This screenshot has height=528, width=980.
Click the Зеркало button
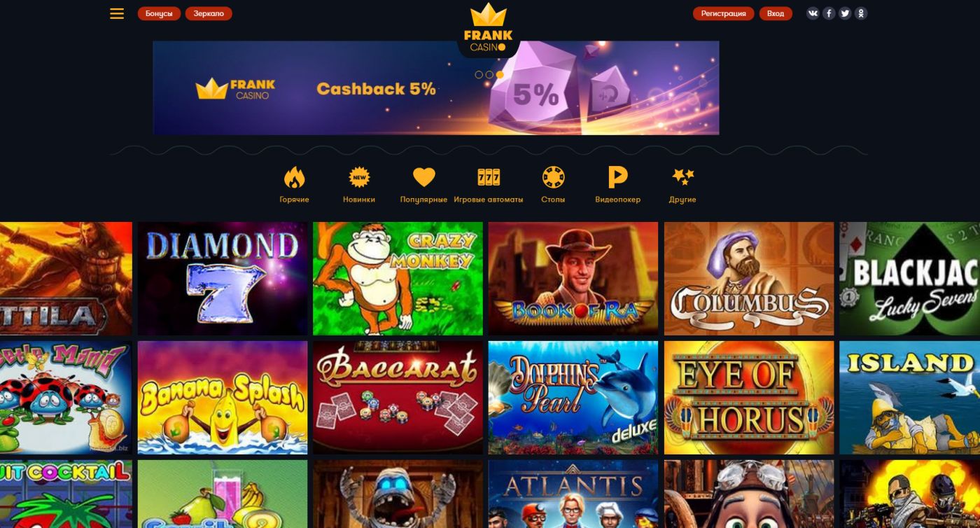pyautogui.click(x=209, y=13)
